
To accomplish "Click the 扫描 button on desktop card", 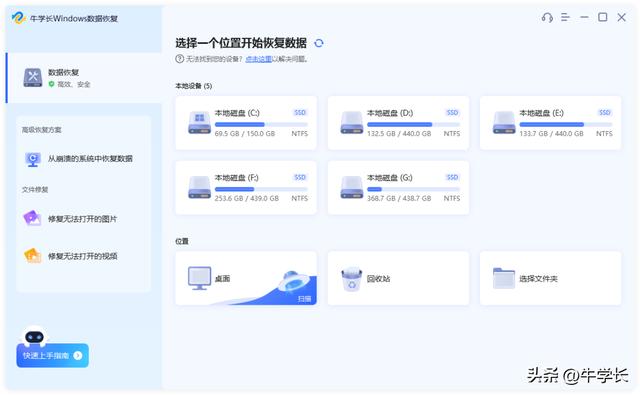I will click(304, 299).
